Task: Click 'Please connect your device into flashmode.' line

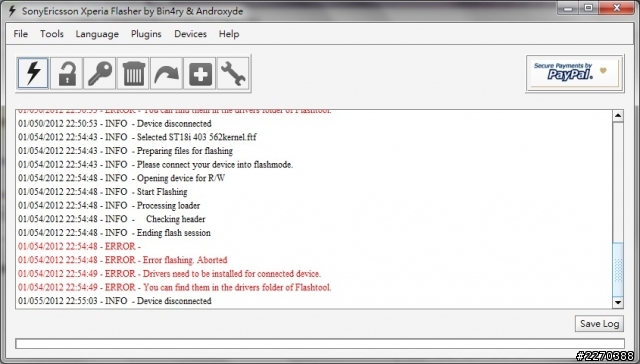Action: point(156,165)
